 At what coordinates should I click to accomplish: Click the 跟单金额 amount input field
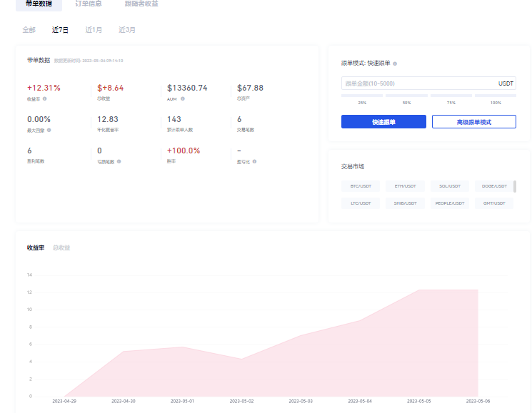[418, 83]
